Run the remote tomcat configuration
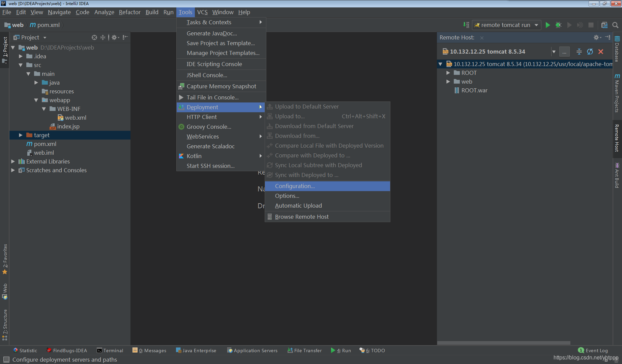622x364 pixels. pos(548,25)
